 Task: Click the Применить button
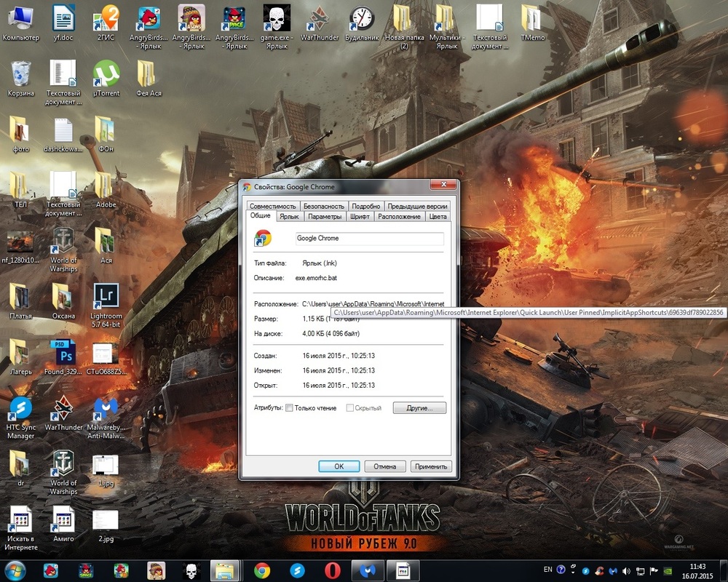431,466
